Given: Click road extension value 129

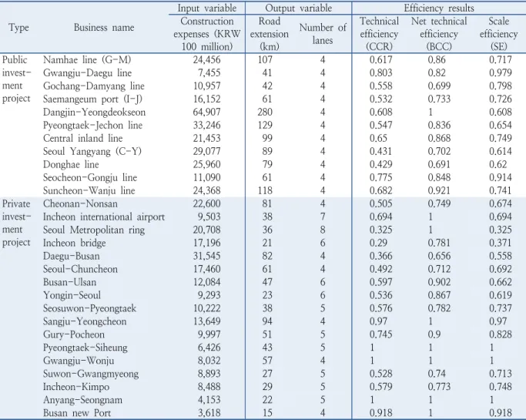Looking at the screenshot, I should (x=265, y=125).
